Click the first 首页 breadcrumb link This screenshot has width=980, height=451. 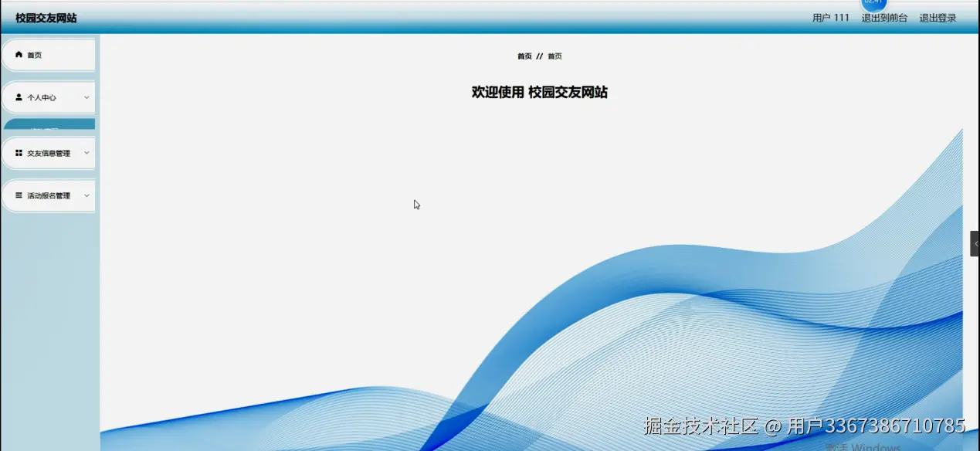(x=524, y=56)
